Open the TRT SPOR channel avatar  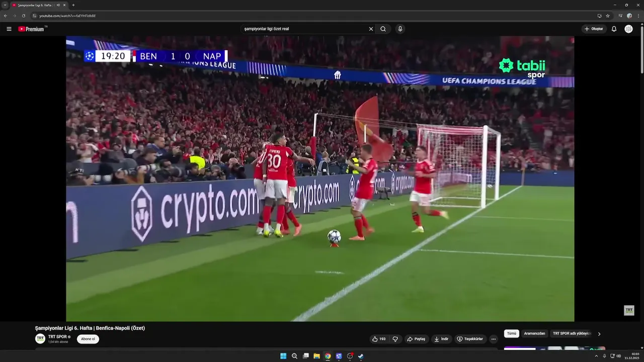click(x=40, y=339)
